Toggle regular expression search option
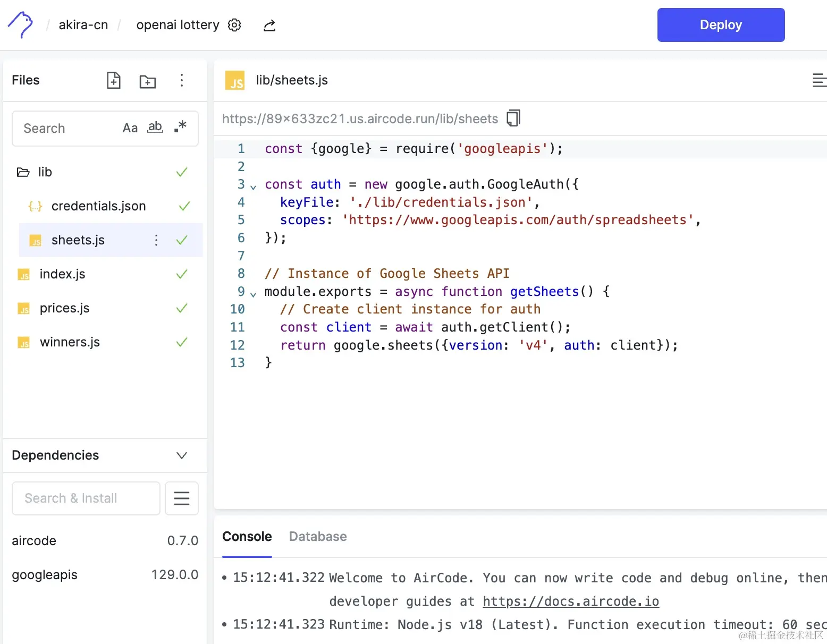The image size is (827, 644). (180, 127)
